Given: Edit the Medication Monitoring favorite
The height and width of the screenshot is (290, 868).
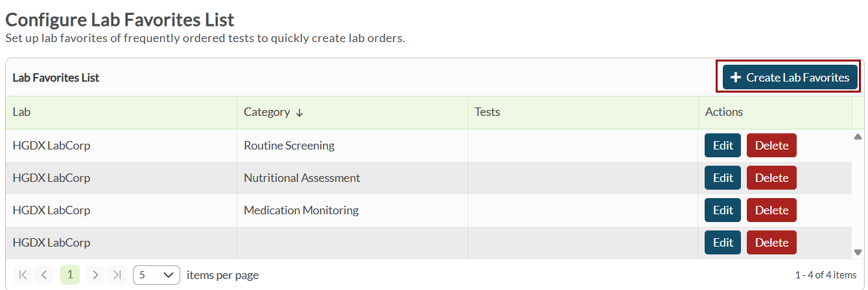Looking at the screenshot, I should click(x=723, y=210).
